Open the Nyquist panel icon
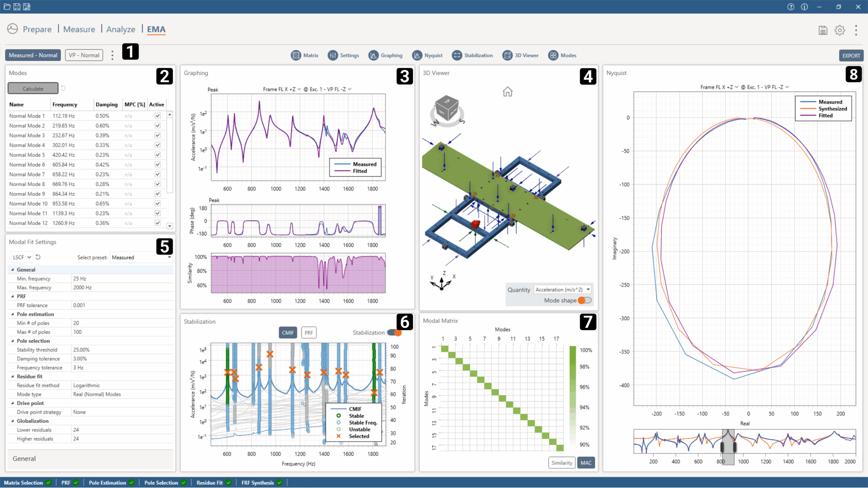Viewport: 868px width, 488px height. click(417, 55)
